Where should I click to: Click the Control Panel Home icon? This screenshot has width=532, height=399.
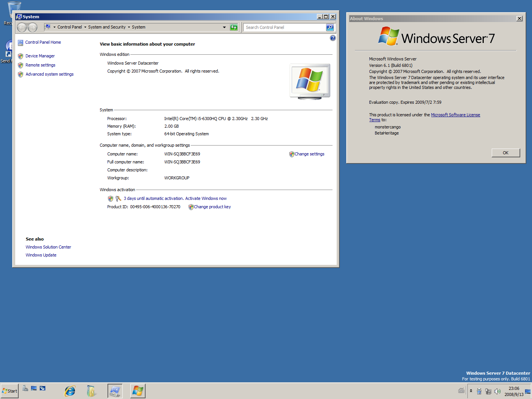coord(21,43)
